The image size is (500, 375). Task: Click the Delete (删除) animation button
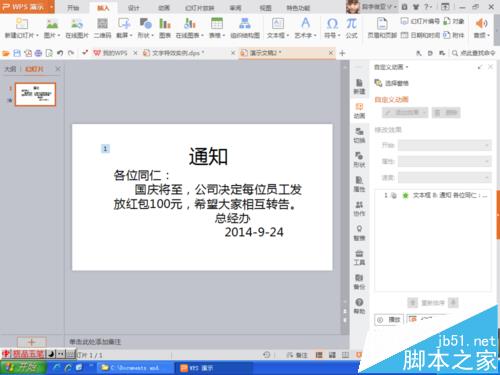point(446,113)
